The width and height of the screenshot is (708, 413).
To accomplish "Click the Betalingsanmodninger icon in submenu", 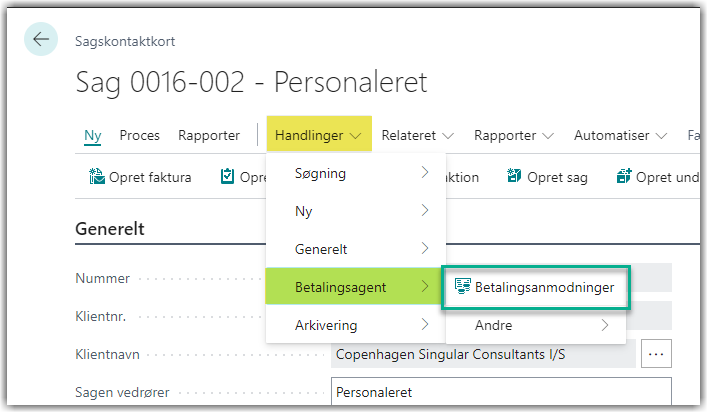I will pos(462,287).
